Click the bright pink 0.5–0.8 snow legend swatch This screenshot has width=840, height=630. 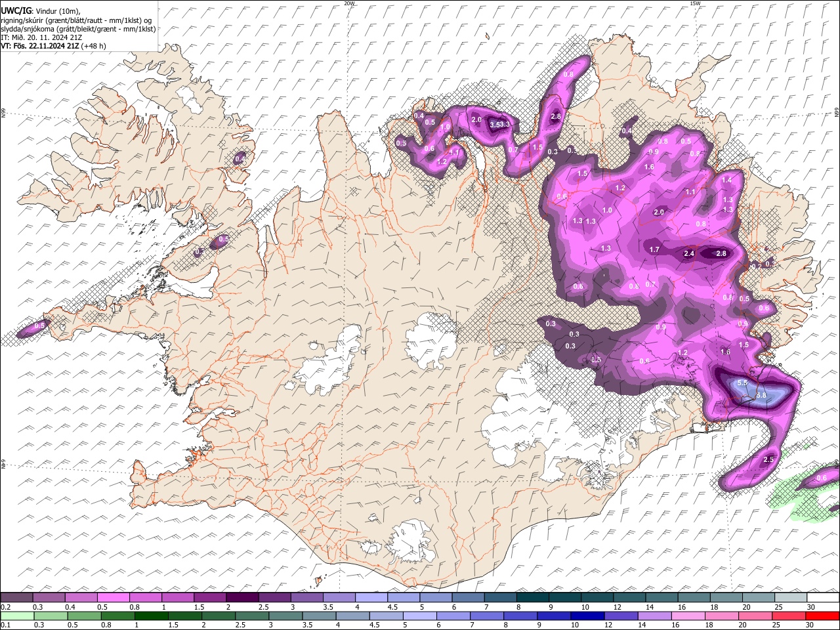pos(114,598)
